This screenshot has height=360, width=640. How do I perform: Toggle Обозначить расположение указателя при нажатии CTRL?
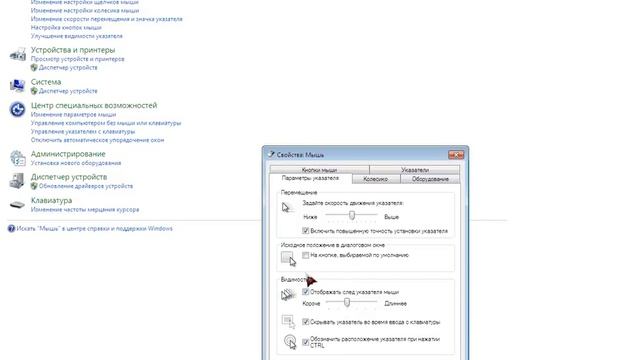[x=305, y=342]
